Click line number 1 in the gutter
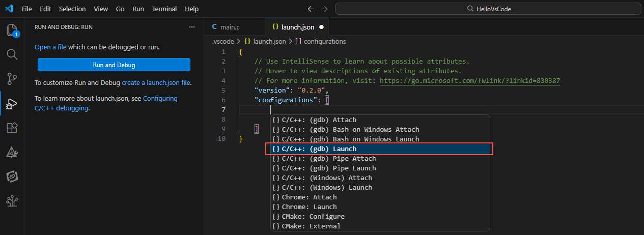This screenshot has width=644, height=235. click(x=223, y=52)
